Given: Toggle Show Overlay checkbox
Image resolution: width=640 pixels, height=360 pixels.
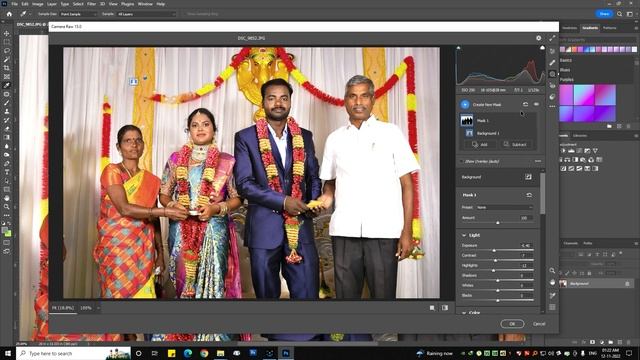Looking at the screenshot, I should pyautogui.click(x=462, y=162).
